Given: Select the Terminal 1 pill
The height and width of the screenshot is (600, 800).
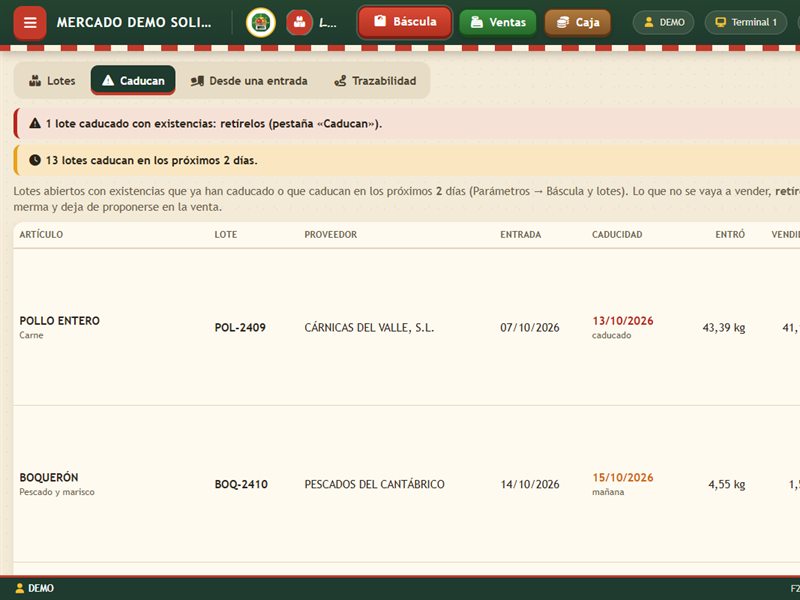Looking at the screenshot, I should click(745, 22).
